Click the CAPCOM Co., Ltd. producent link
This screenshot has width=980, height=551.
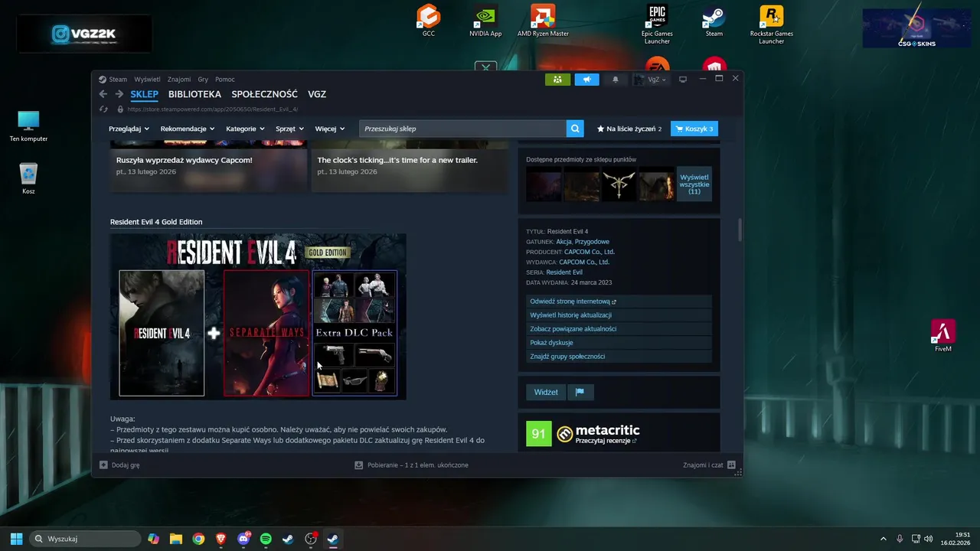590,252
